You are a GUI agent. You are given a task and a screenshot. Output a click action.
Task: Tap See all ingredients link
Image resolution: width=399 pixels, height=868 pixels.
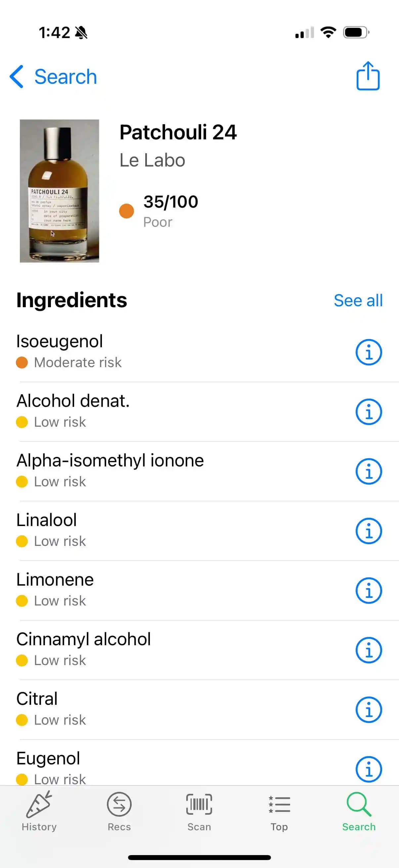pyautogui.click(x=358, y=300)
